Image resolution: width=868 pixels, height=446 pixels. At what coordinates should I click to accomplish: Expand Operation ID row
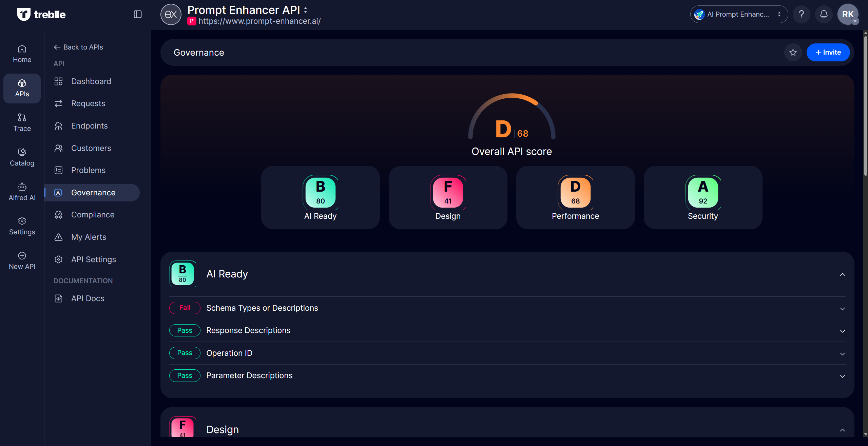[x=507, y=353]
